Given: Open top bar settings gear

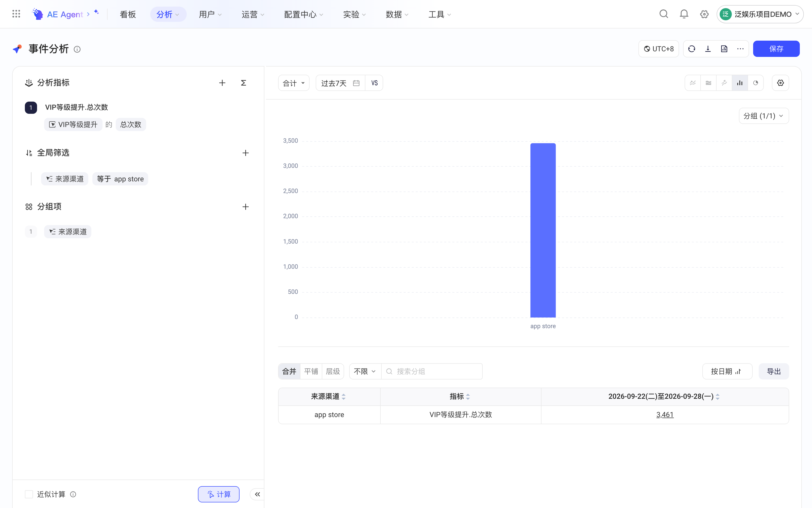Looking at the screenshot, I should [704, 14].
